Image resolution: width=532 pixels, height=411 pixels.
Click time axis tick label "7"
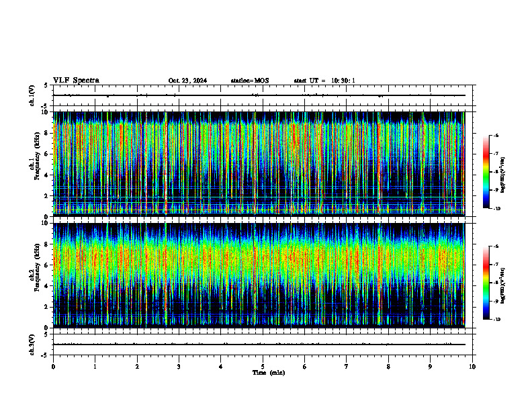(347, 367)
